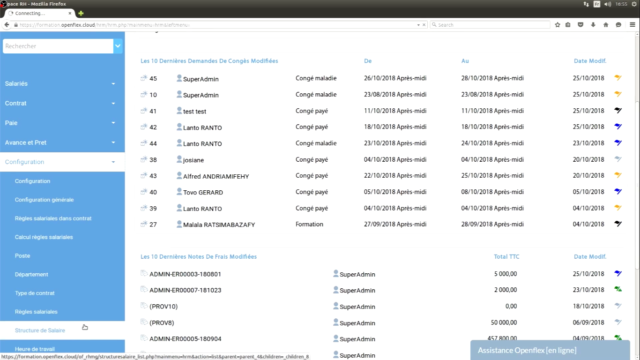This screenshot has height=360, width=640.
Task: Open sidebar search dropdown arrow
Action: 118,46
